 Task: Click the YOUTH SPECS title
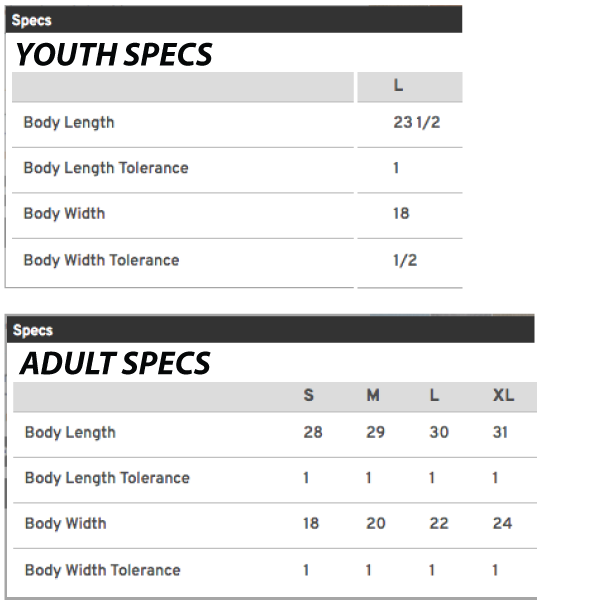tap(114, 55)
